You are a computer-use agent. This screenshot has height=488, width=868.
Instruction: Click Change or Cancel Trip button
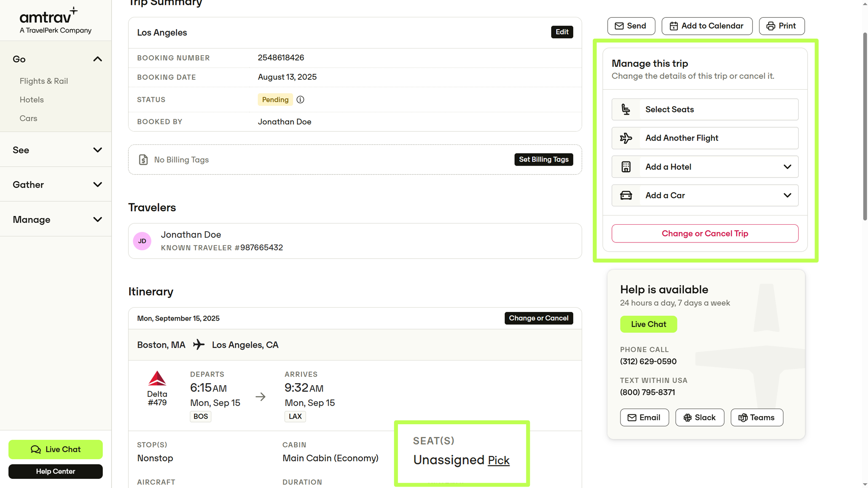click(705, 233)
